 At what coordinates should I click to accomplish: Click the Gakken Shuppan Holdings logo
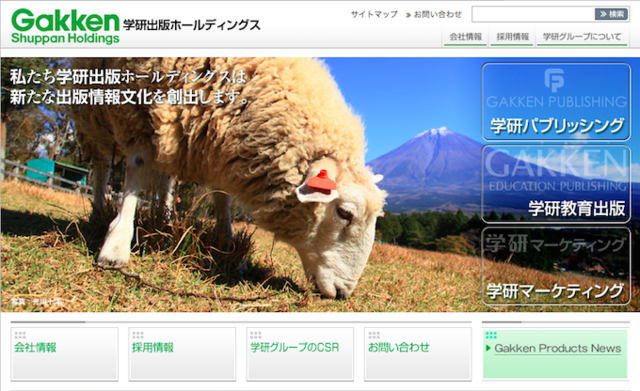coord(65,26)
